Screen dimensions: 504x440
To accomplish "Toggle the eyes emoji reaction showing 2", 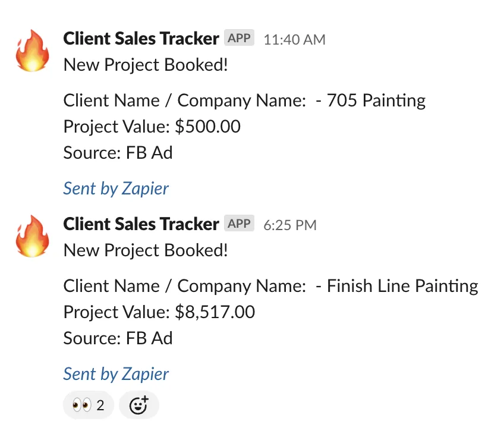I will 89,405.
